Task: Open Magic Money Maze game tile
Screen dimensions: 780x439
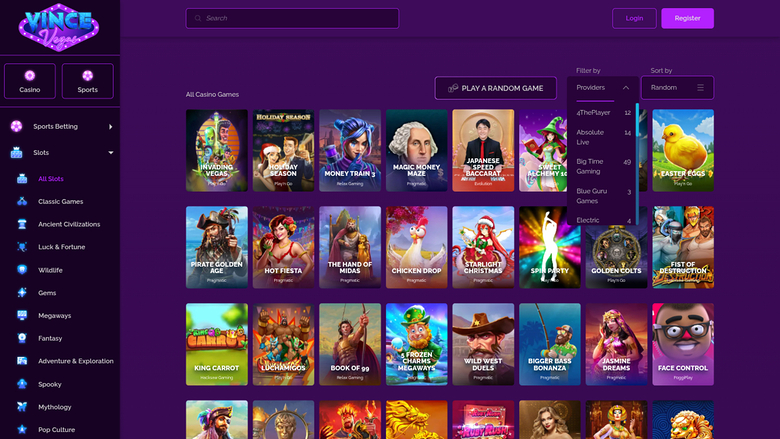Action: click(417, 151)
